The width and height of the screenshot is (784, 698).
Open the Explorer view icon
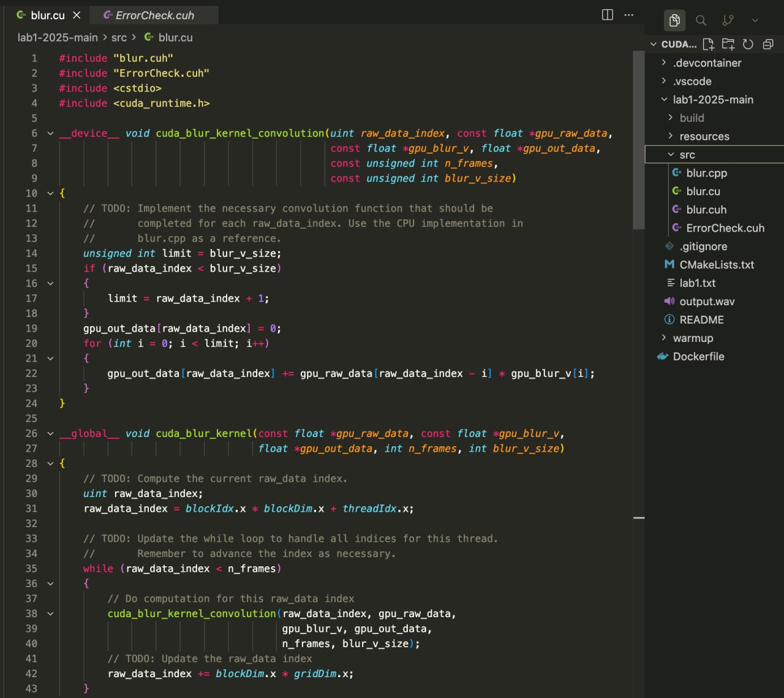pyautogui.click(x=674, y=20)
